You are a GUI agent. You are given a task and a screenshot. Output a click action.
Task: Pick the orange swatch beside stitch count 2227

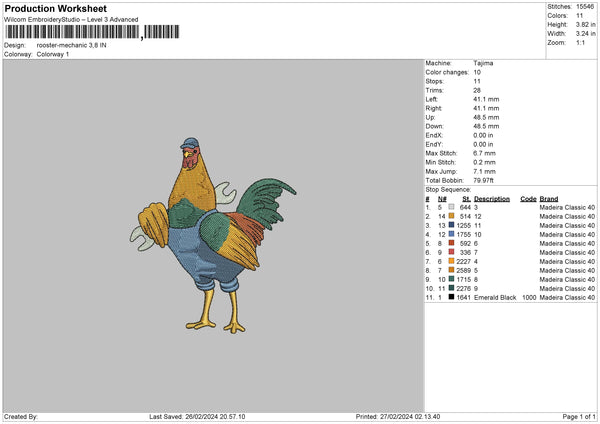[452, 261]
